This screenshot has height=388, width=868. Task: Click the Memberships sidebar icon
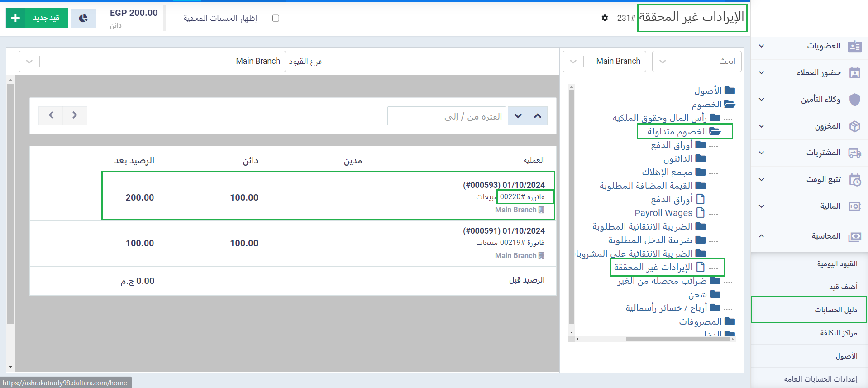click(x=854, y=46)
